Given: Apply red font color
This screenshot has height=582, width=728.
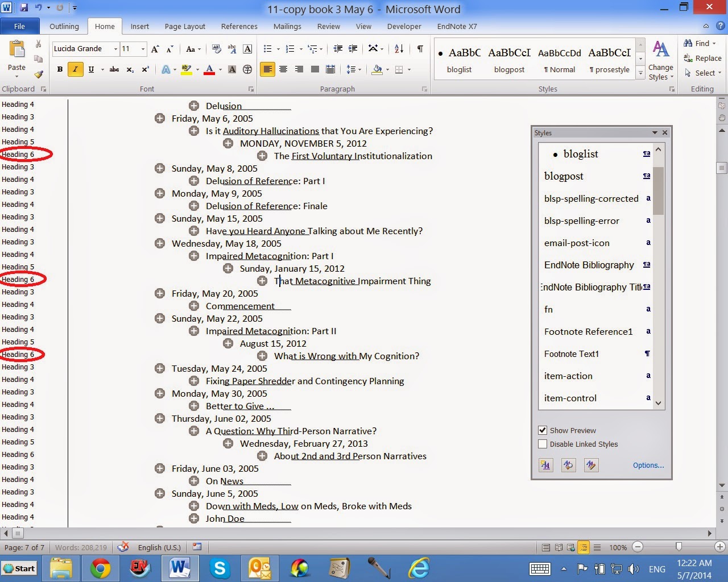Looking at the screenshot, I should (x=209, y=69).
